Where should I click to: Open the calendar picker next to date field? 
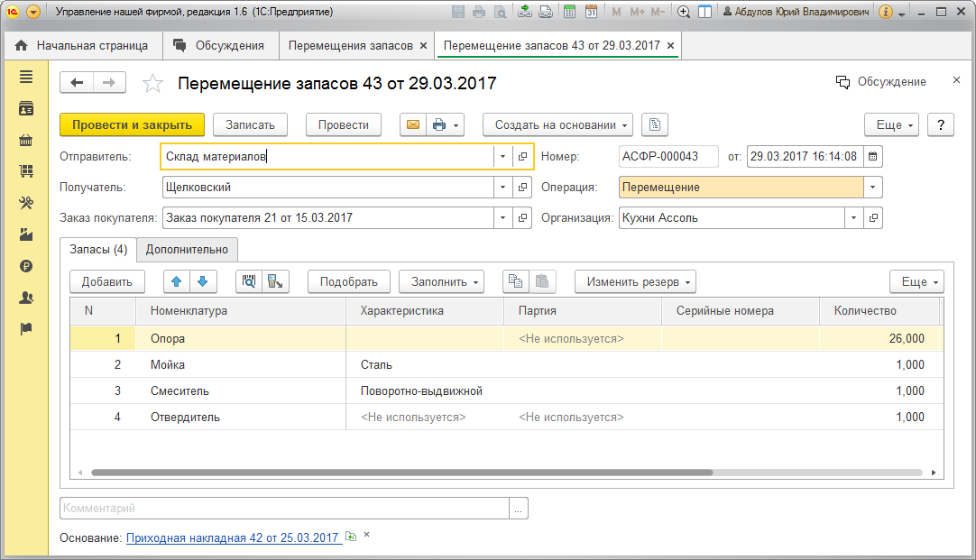tap(872, 157)
